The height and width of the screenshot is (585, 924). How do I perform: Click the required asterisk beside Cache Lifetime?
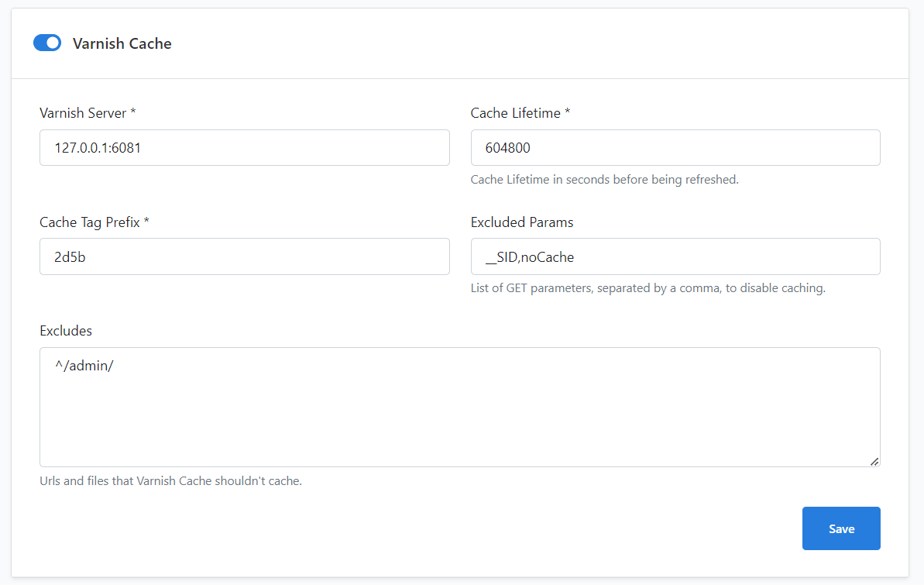[568, 112]
